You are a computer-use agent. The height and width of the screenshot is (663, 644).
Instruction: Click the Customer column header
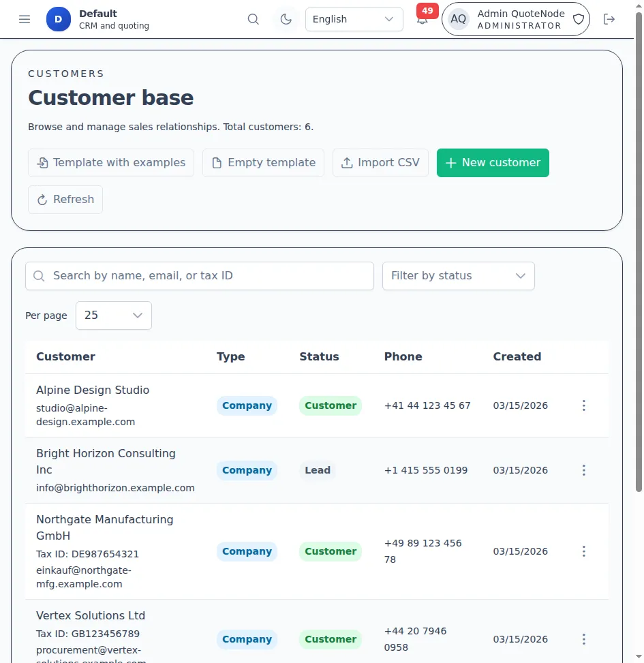[65, 356]
